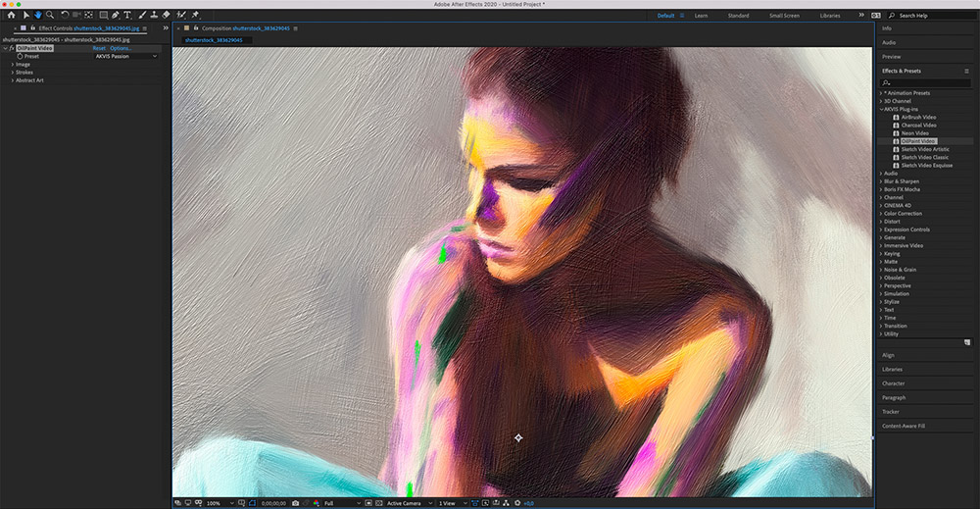The image size is (980, 509).
Task: Select the Pen tool
Action: pyautogui.click(x=116, y=16)
